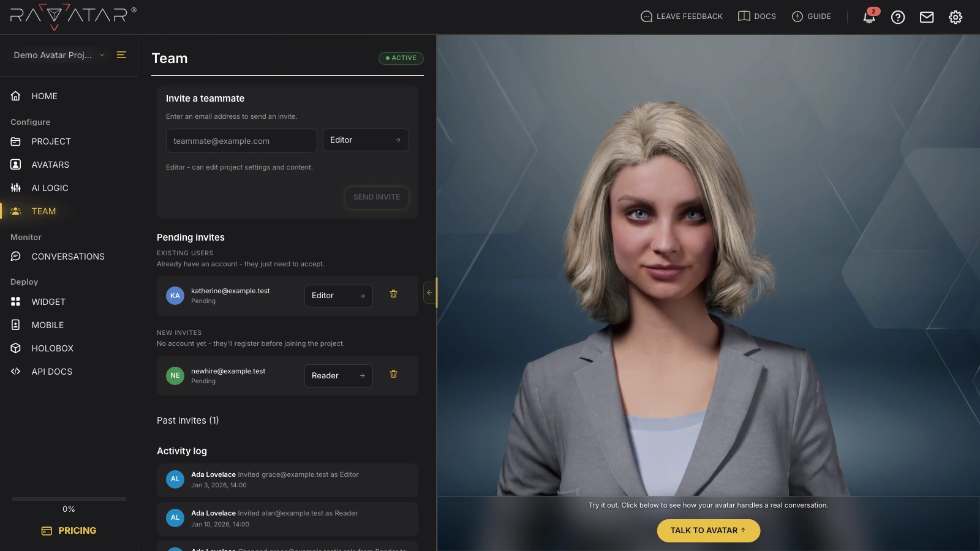Open AI LOGIC section
Screen dimensions: 980x551
(50, 188)
